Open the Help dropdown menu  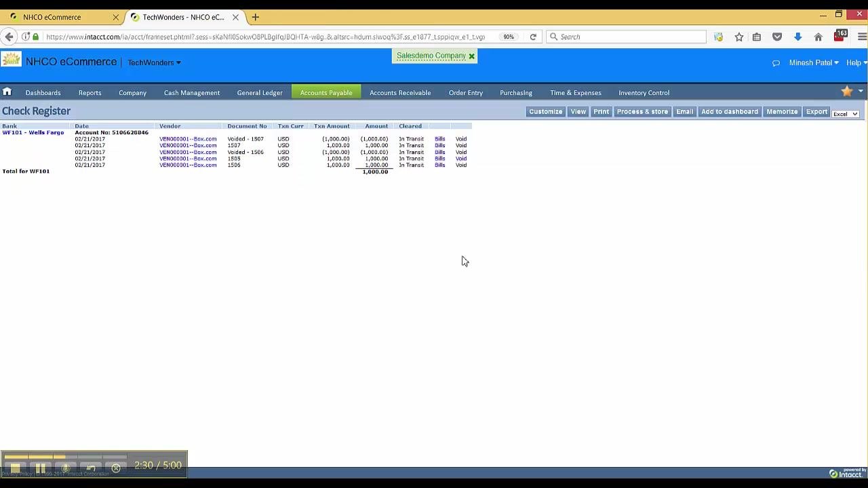[856, 62]
